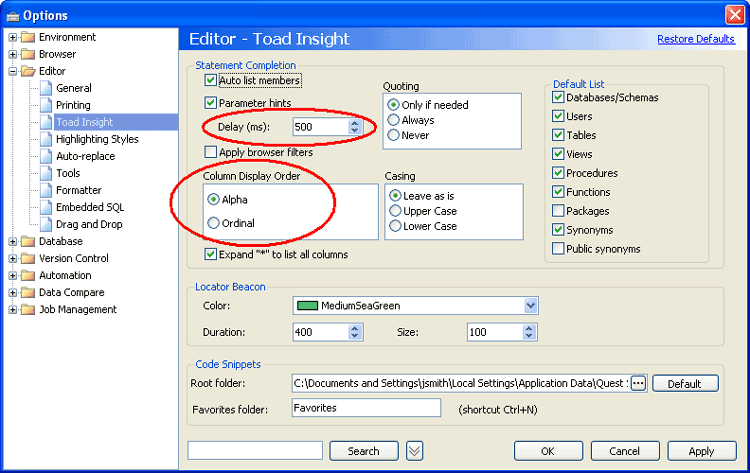The width and height of the screenshot is (750, 473).
Task: Expand the Database tree node
Action: (13, 242)
